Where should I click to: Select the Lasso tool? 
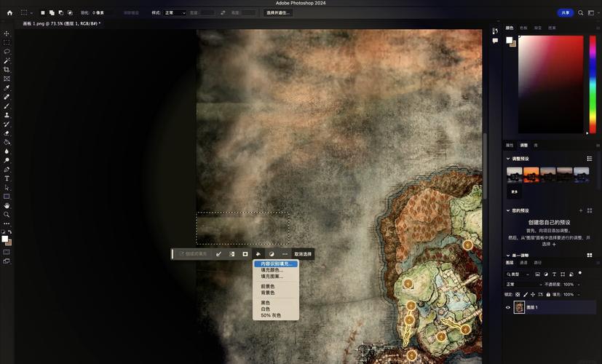(x=7, y=52)
